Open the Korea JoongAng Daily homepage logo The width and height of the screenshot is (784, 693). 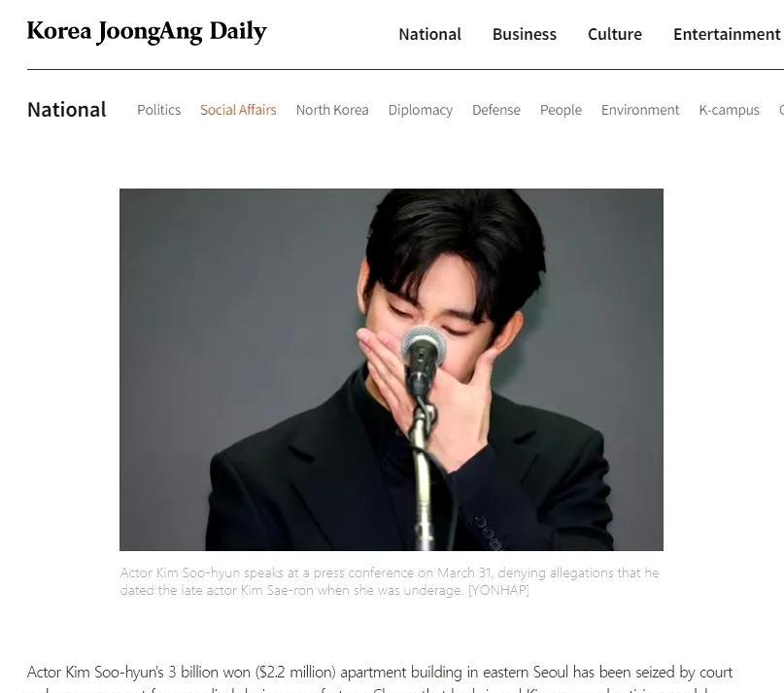(x=147, y=32)
